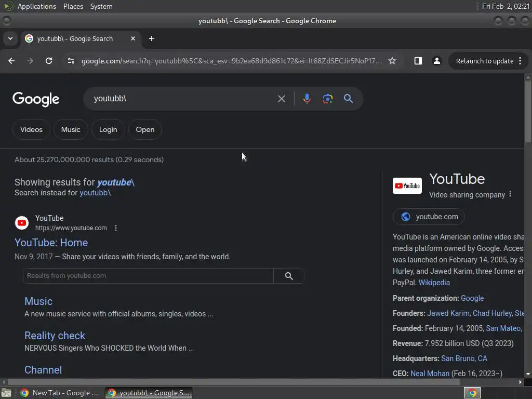The height and width of the screenshot is (399, 532).
Task: Click the Chrome icon in the bottom-right tray
Action: pos(472,393)
